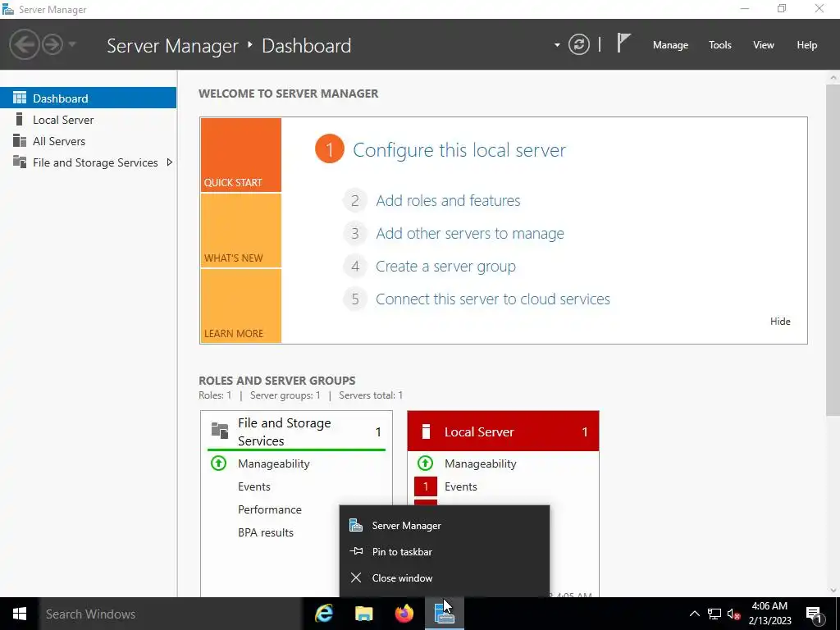Open File and Storage Services in sidebar

coord(89,162)
